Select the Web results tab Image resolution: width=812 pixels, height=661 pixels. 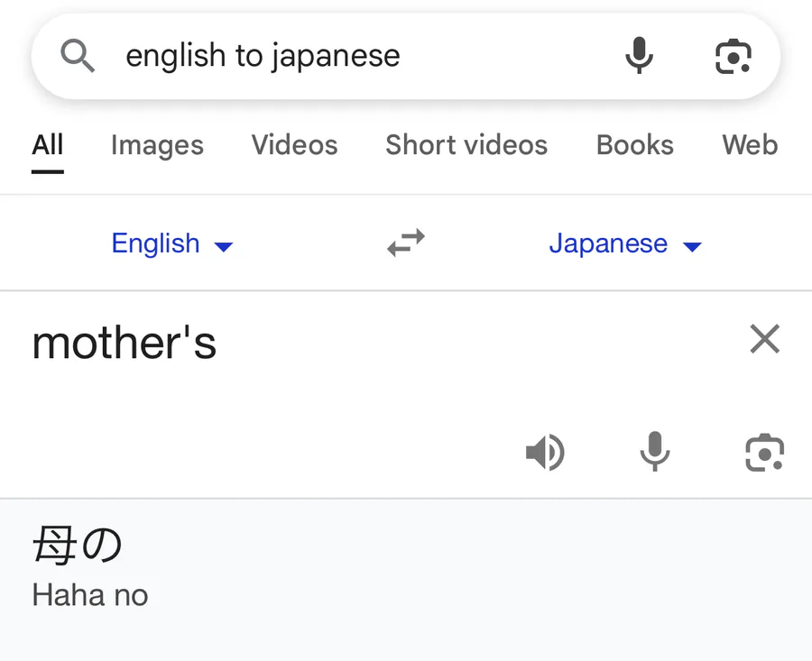point(750,145)
